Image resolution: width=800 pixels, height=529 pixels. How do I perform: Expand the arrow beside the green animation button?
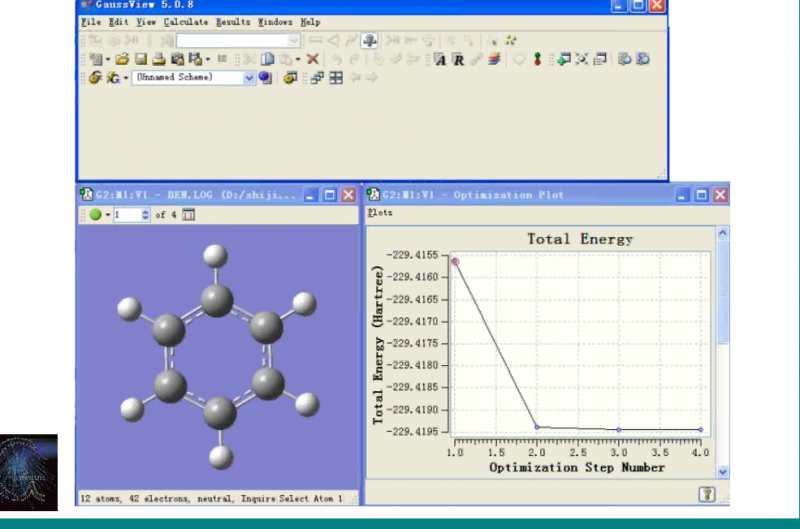pyautogui.click(x=107, y=215)
